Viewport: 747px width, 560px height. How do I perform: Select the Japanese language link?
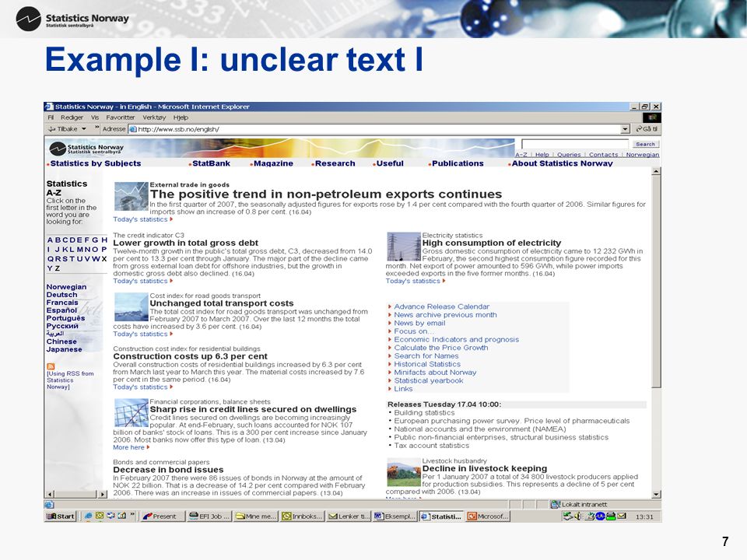64,349
